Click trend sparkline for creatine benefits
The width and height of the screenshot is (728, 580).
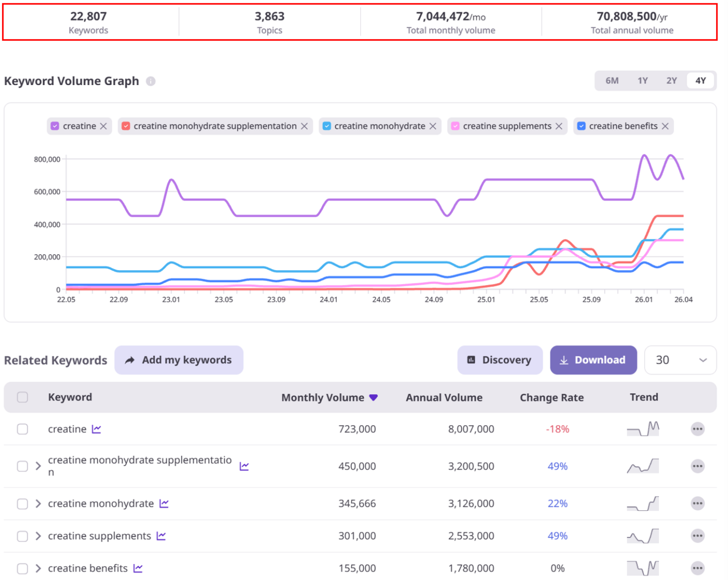(x=643, y=568)
